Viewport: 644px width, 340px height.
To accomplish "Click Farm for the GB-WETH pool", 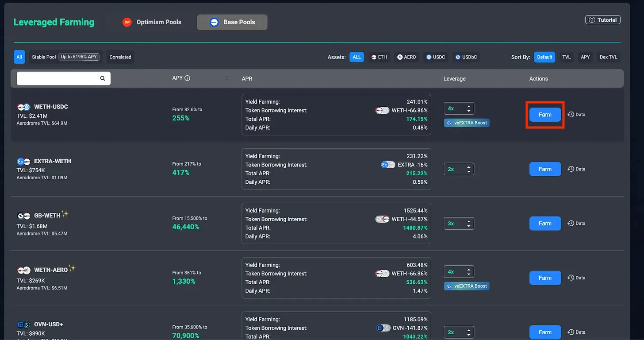I will click(x=545, y=224).
